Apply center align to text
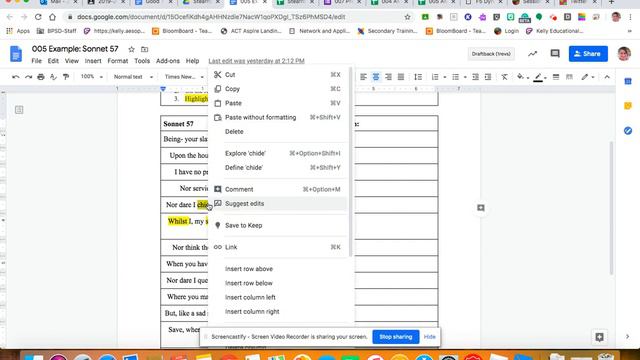 click(376, 77)
